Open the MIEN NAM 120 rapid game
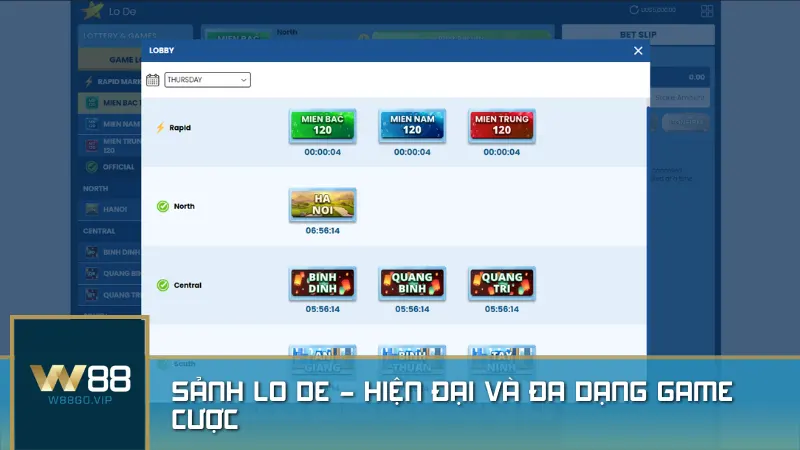 [412, 125]
